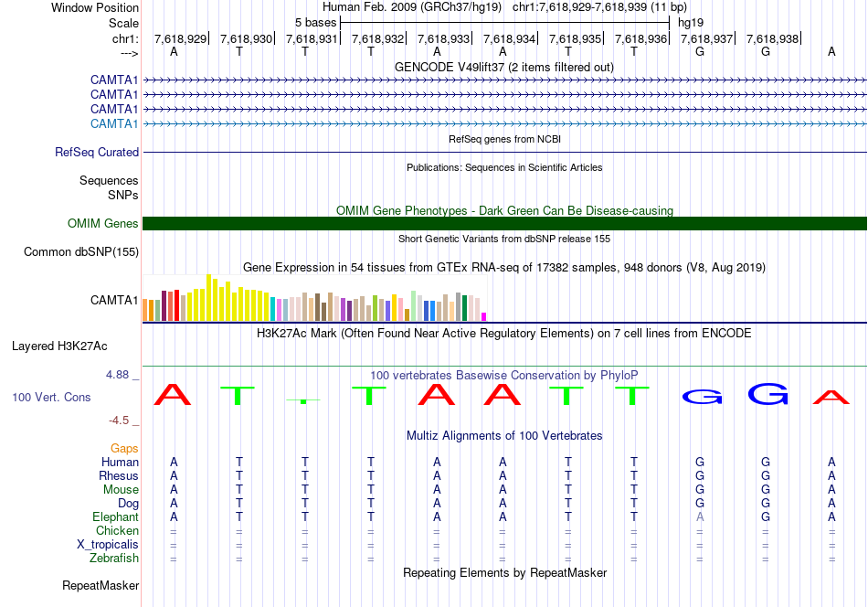The height and width of the screenshot is (607, 868).
Task: Click Short Genetic Variants from dbSNP title
Action: coord(504,239)
